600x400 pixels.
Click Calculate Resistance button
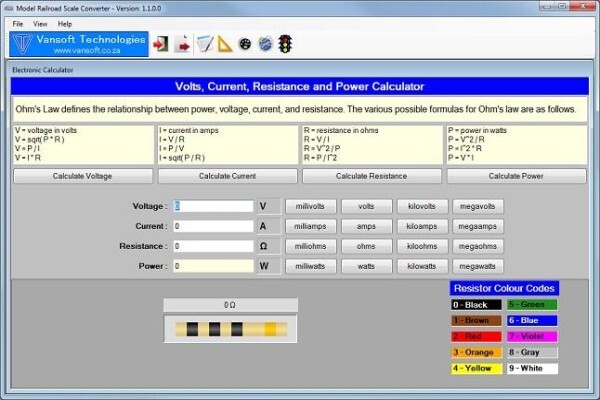click(x=372, y=176)
